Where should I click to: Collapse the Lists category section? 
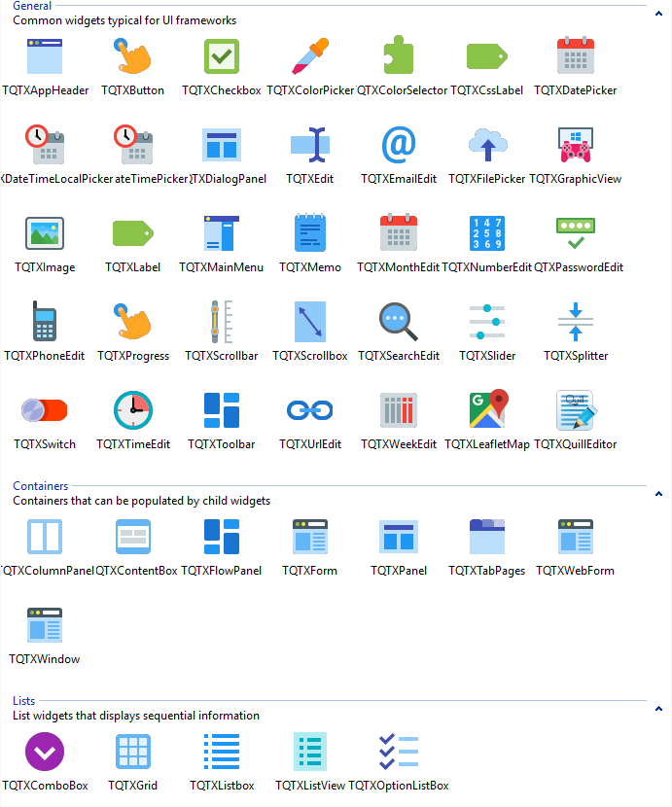[658, 709]
